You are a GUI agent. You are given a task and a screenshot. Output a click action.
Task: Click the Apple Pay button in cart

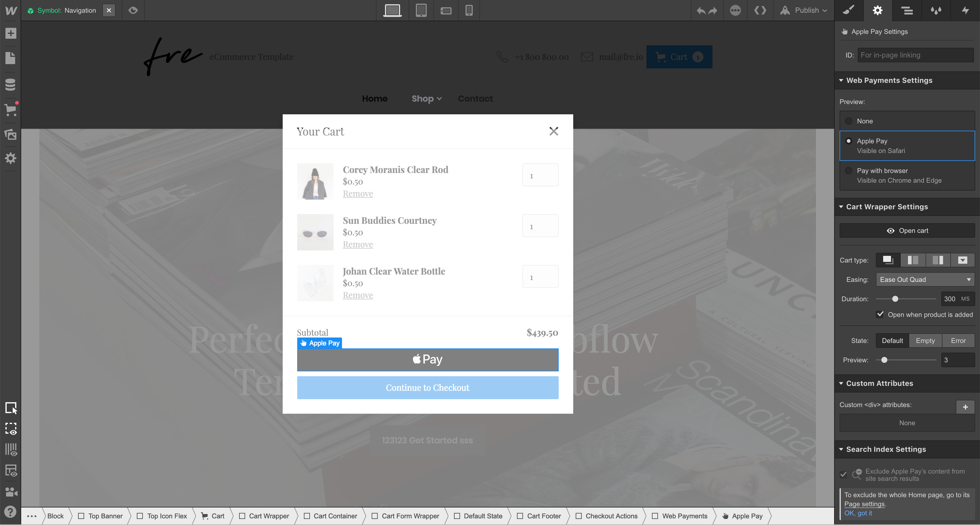point(428,360)
